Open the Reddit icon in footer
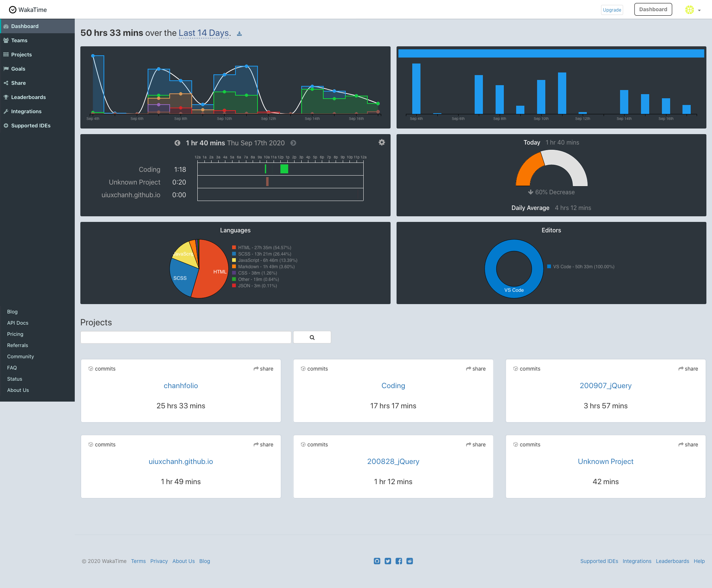This screenshot has height=588, width=712. (410, 561)
